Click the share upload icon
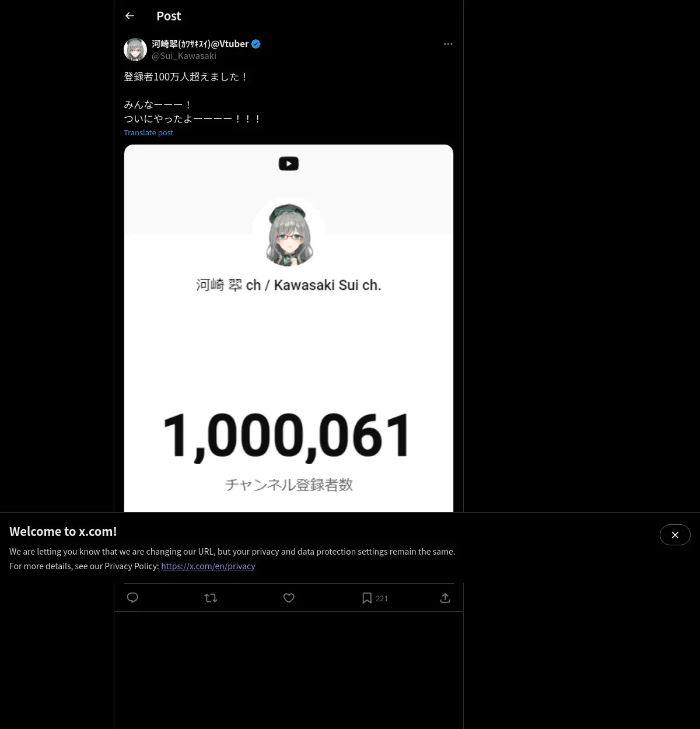The width and height of the screenshot is (700, 729). coord(445,598)
